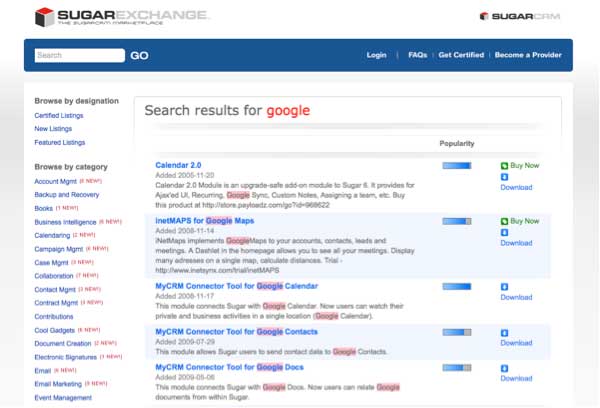Open Books category

(43, 209)
